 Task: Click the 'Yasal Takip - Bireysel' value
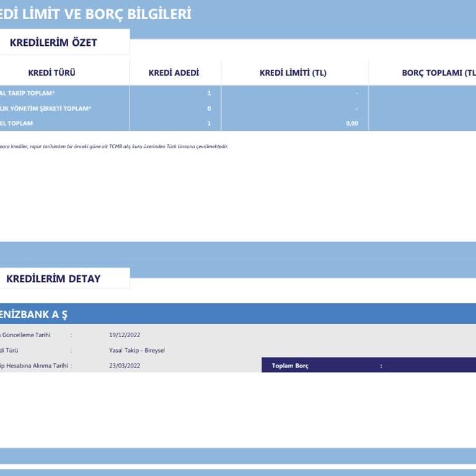[x=137, y=350]
